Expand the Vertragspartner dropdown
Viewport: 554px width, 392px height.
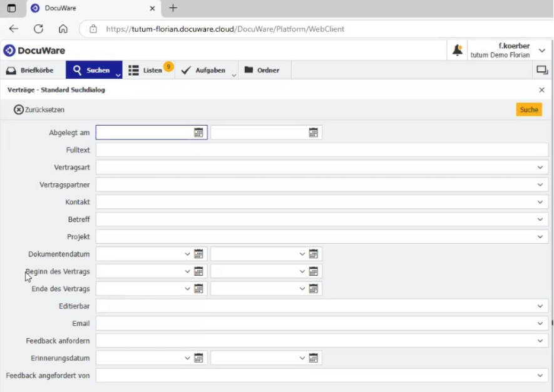tap(540, 184)
